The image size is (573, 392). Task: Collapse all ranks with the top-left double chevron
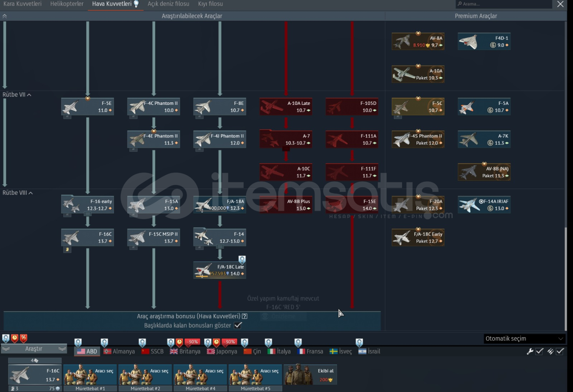click(5, 16)
